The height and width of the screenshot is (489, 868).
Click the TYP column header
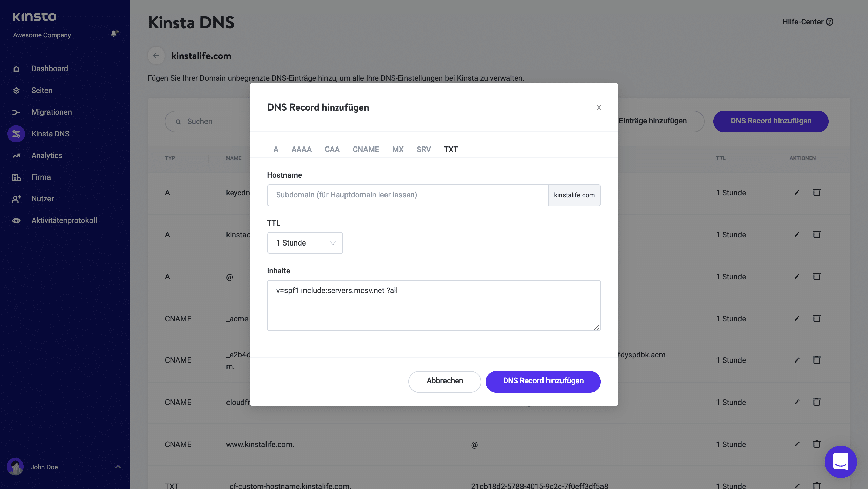(x=170, y=158)
